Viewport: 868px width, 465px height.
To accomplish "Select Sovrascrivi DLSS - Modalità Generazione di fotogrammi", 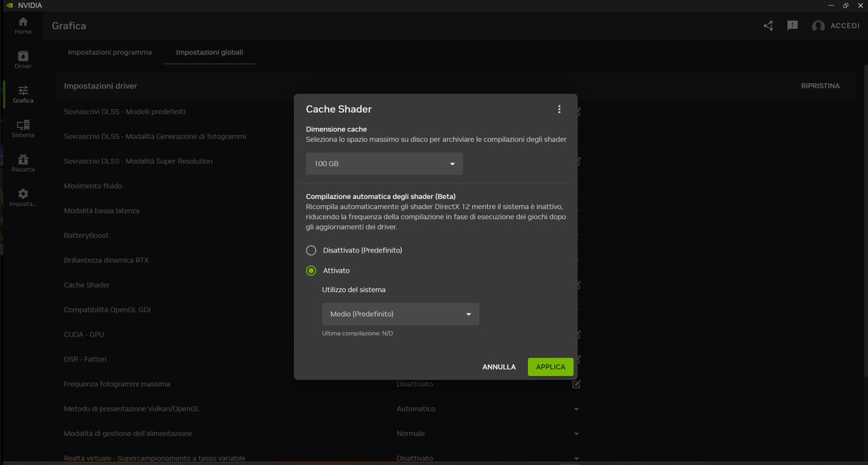I will click(154, 136).
